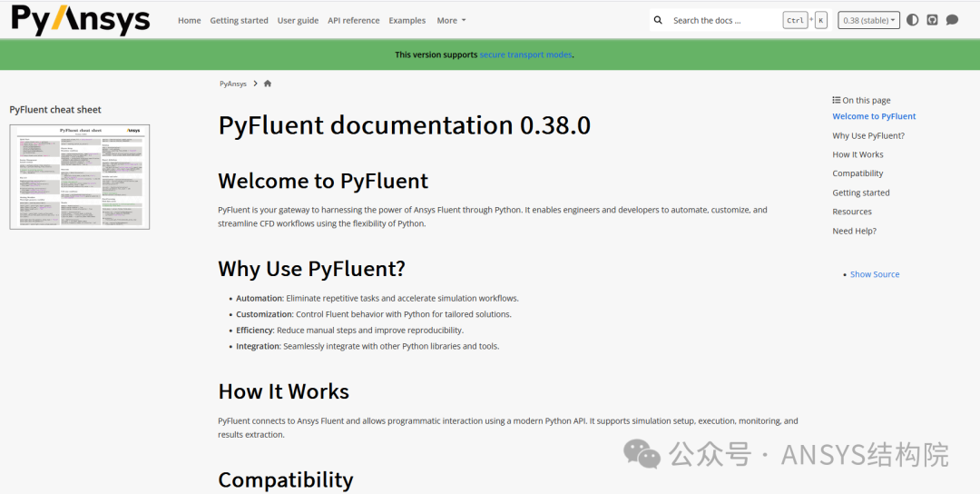The height and width of the screenshot is (494, 980).
Task: Click the Automation bullet text
Action: pos(377,298)
